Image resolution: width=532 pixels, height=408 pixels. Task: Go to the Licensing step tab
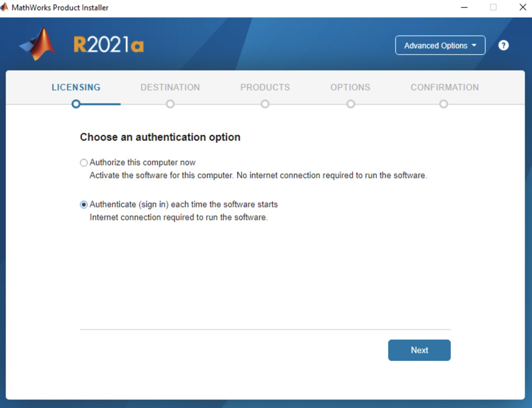76,87
